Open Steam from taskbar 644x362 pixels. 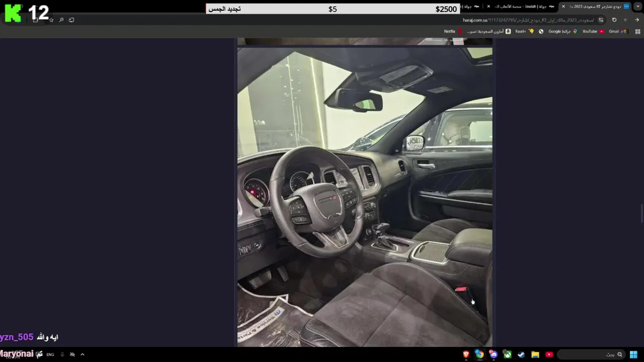521,354
